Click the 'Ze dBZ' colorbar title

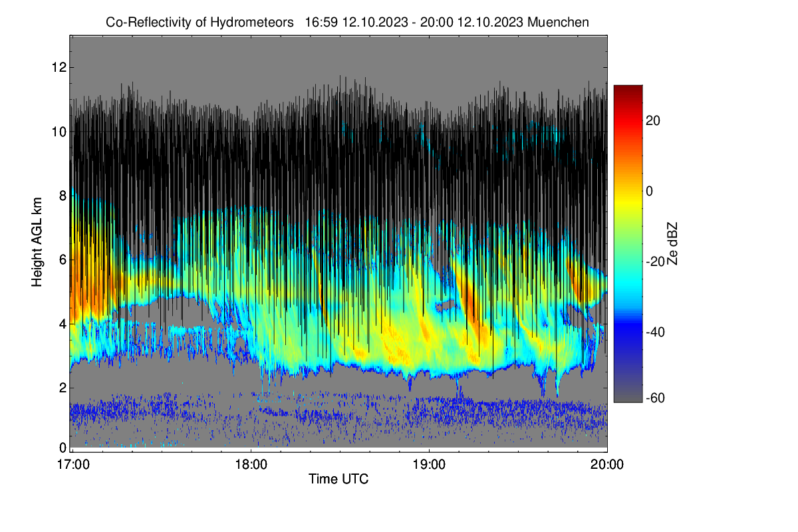coord(674,244)
